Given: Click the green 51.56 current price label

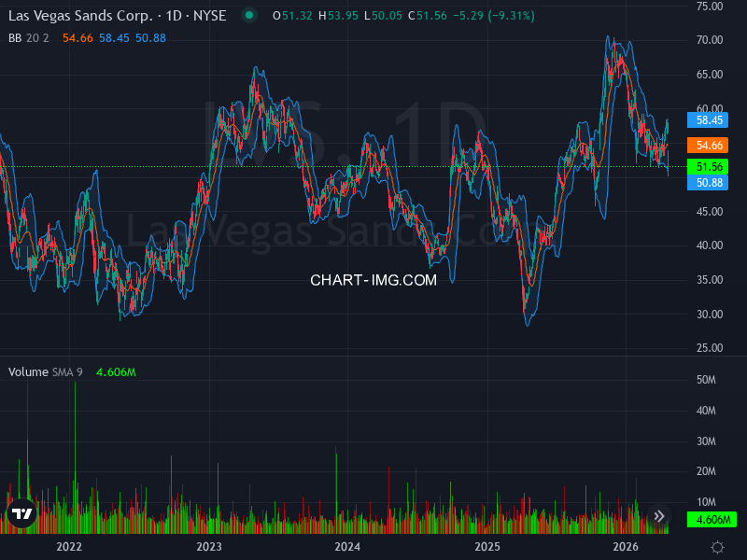Looking at the screenshot, I should pos(708,167).
